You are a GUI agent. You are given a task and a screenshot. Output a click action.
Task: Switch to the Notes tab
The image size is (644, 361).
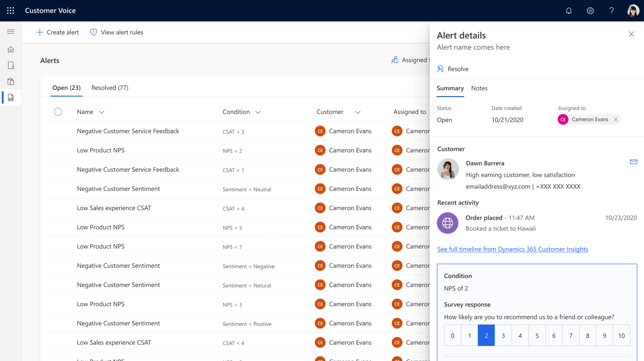479,88
